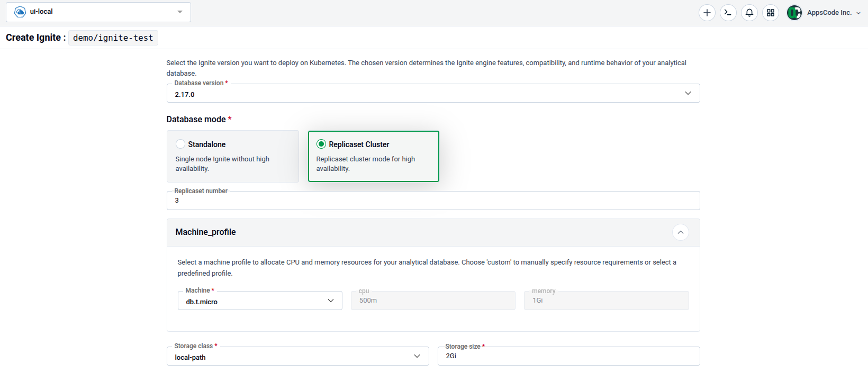Collapse the Machine_profile section
868x373 pixels.
click(680, 232)
